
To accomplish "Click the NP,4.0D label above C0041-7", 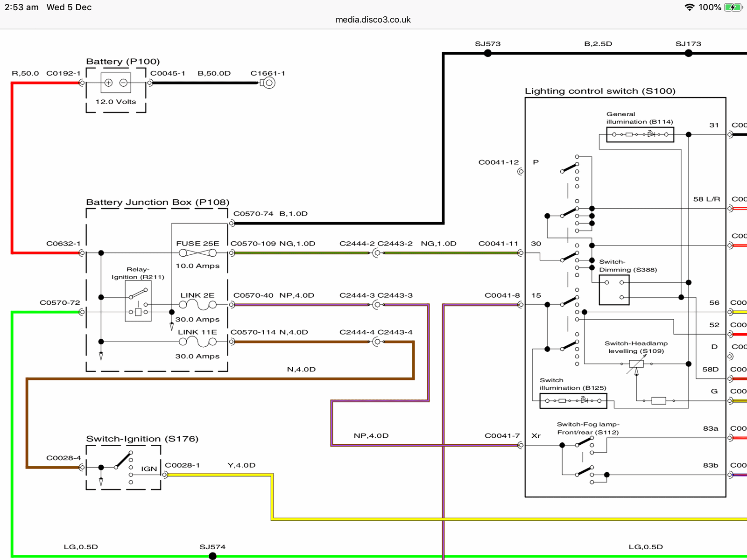I will [371, 436].
